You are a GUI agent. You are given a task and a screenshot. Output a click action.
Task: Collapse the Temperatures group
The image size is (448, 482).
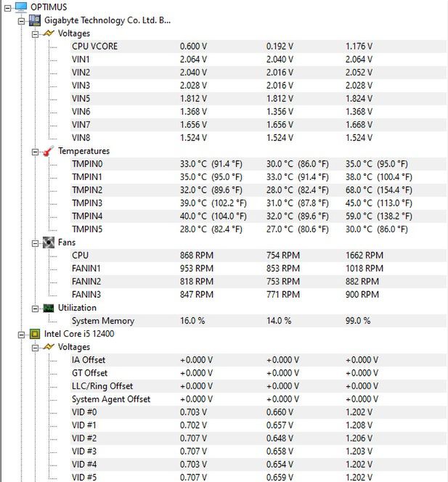36,152
